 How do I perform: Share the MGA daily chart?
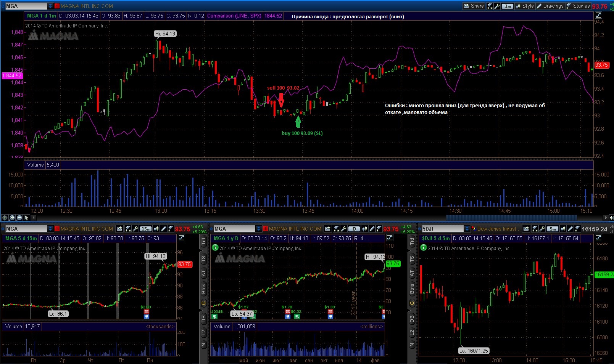tap(328, 229)
